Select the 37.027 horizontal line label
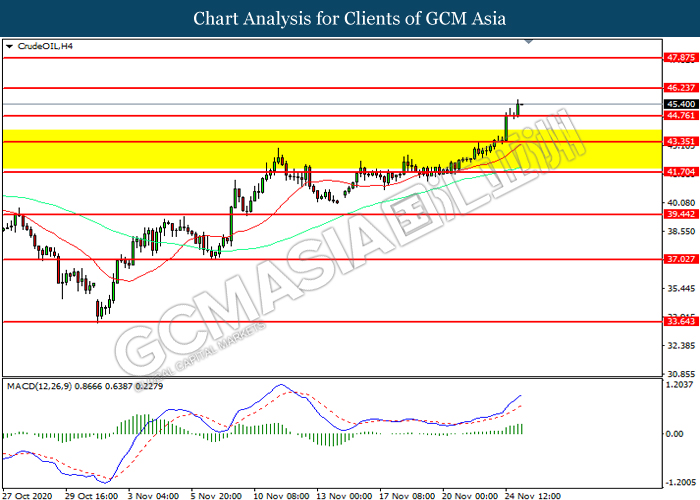700x500 pixels. pos(680,259)
